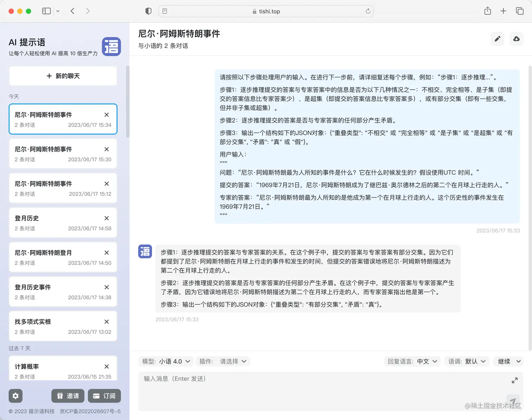Open the 回复语言 中文 dropdown
This screenshot has width=532, height=420.
[412, 361]
